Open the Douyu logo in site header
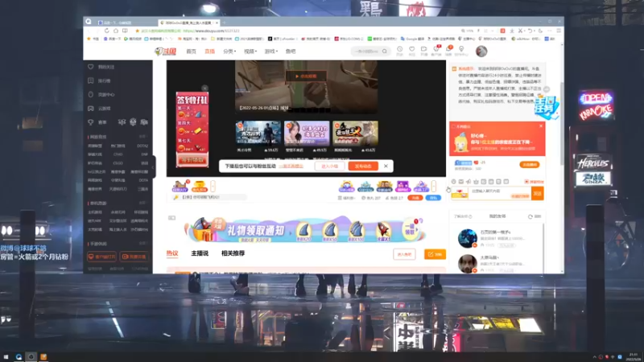Viewport: 644px width, 362px height. (166, 51)
